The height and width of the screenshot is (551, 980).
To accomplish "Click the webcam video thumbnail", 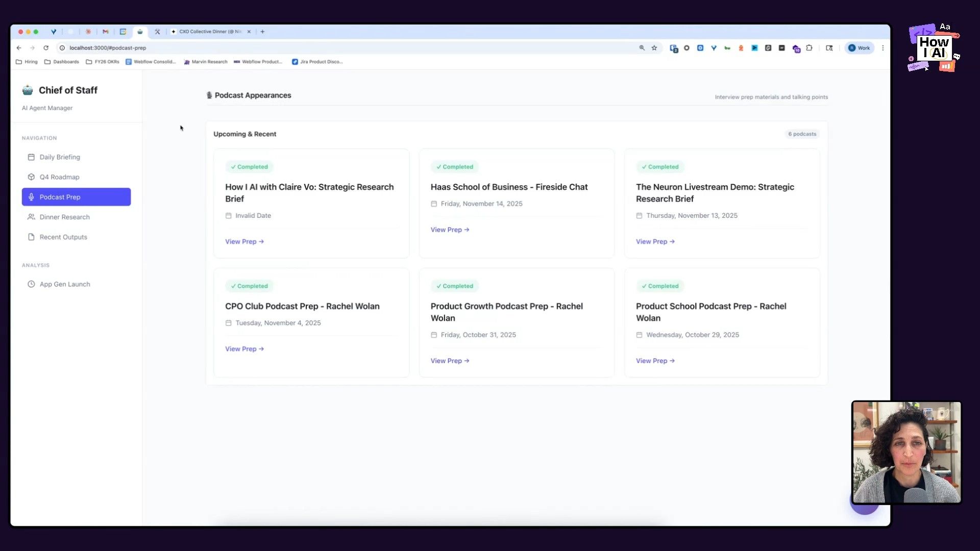I will 906,453.
